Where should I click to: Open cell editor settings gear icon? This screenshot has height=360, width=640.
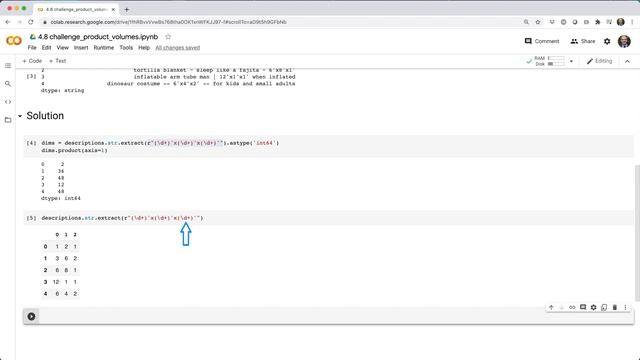[x=593, y=307]
